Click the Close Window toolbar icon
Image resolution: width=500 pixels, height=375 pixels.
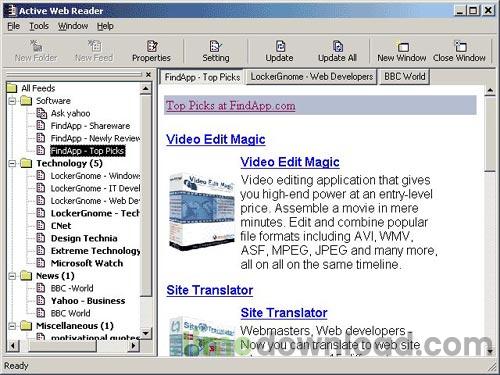(460, 46)
